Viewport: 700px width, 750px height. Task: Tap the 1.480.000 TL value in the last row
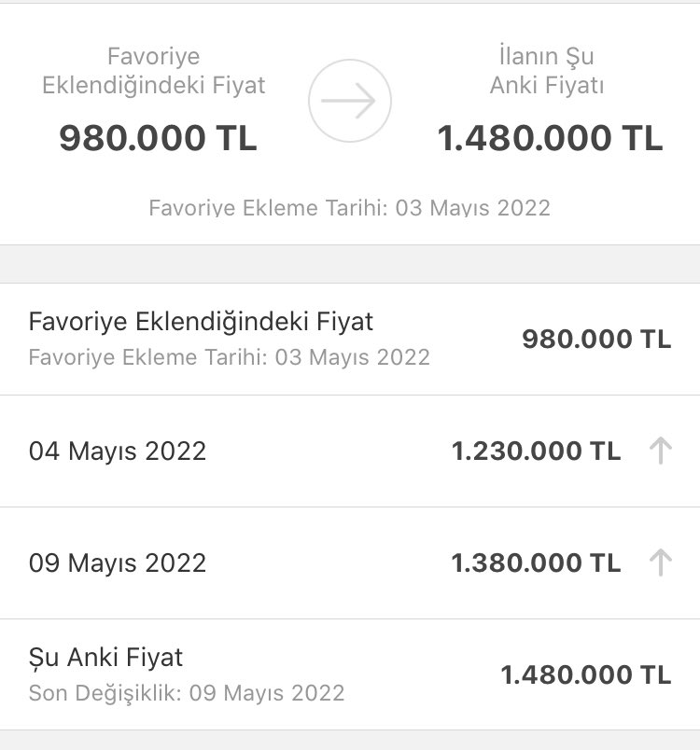[x=586, y=674]
